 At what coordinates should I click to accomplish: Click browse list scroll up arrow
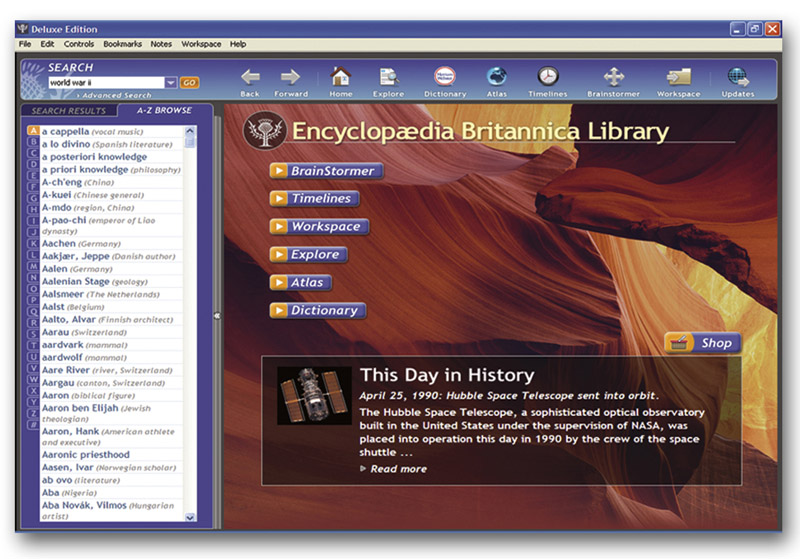pos(190,131)
